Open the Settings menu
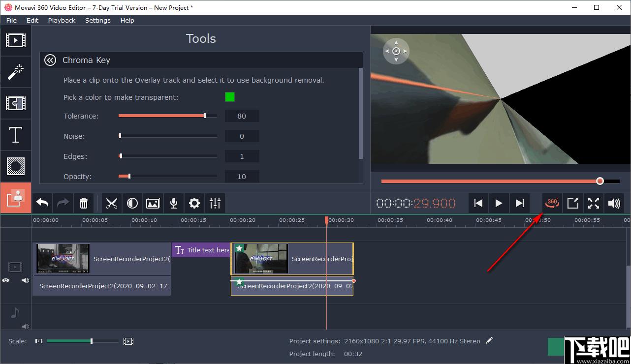Viewport: 631px width, 364px height. coord(98,20)
